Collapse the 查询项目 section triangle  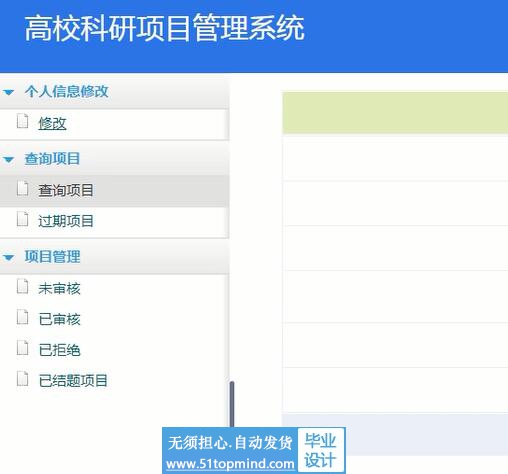click(9, 160)
